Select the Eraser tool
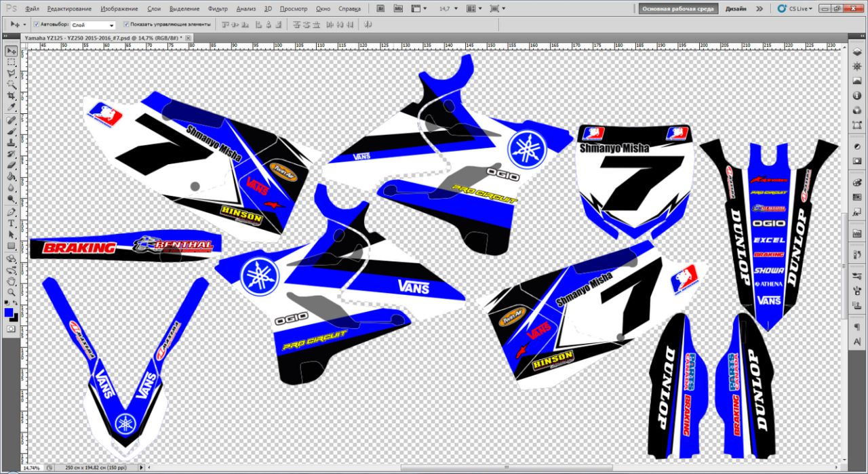 (12, 166)
